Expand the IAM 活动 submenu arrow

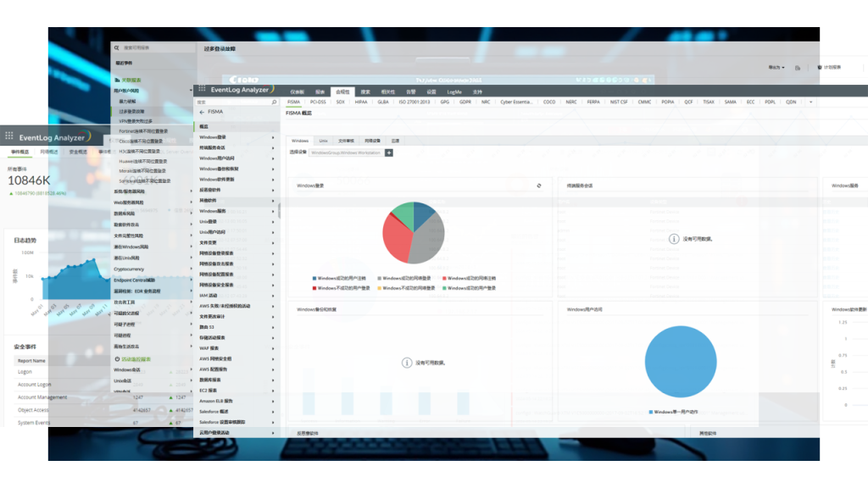[x=273, y=296]
